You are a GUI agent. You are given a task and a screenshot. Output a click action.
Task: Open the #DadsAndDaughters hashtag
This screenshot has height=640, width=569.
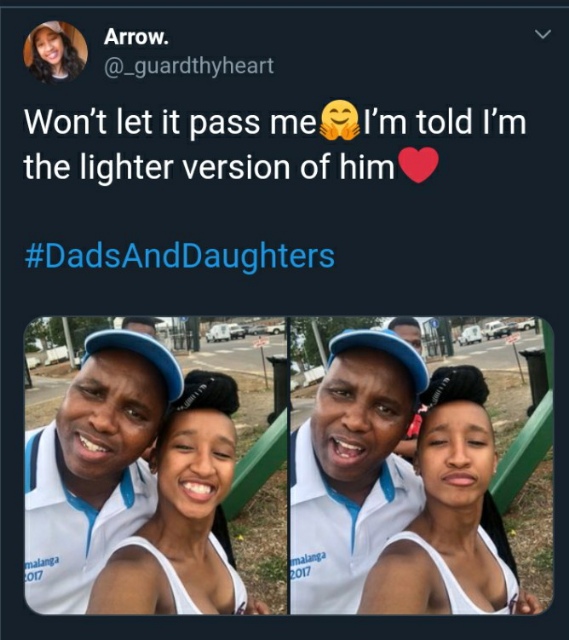click(x=180, y=256)
